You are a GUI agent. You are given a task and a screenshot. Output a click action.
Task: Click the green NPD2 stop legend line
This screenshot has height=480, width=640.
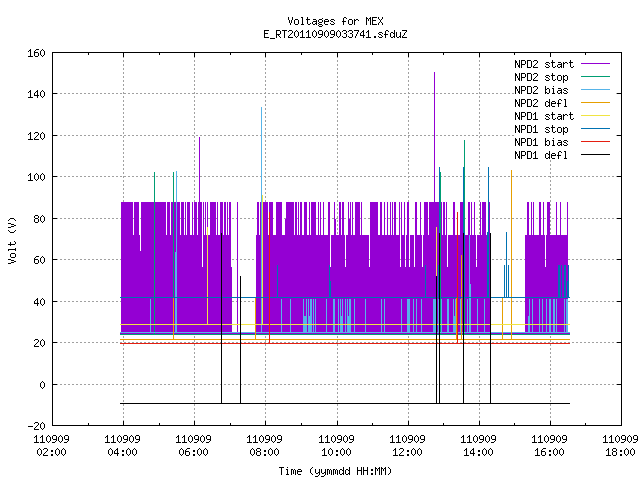pyautogui.click(x=595, y=77)
